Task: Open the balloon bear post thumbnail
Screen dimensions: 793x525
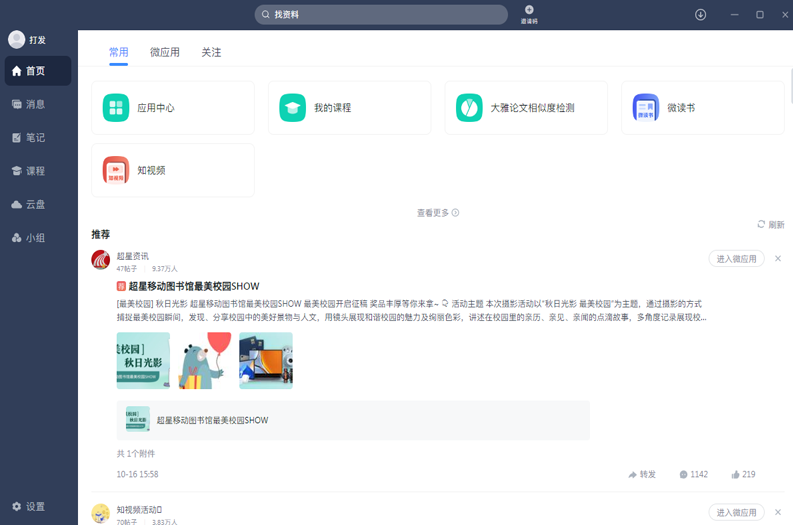Action: pos(204,360)
